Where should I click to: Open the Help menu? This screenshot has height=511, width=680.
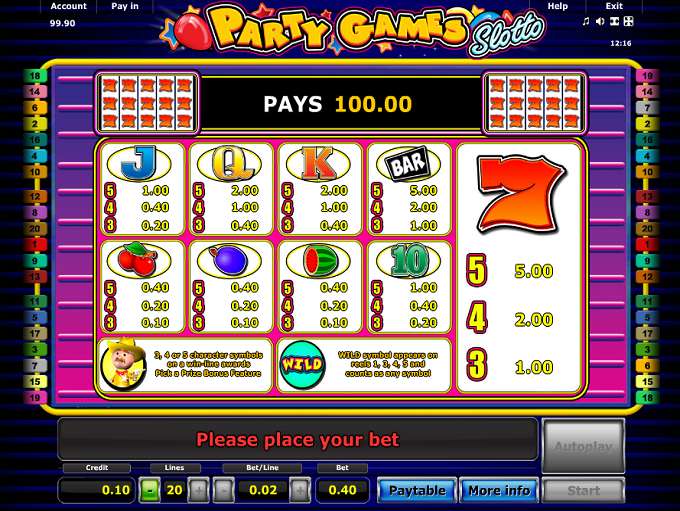558,6
